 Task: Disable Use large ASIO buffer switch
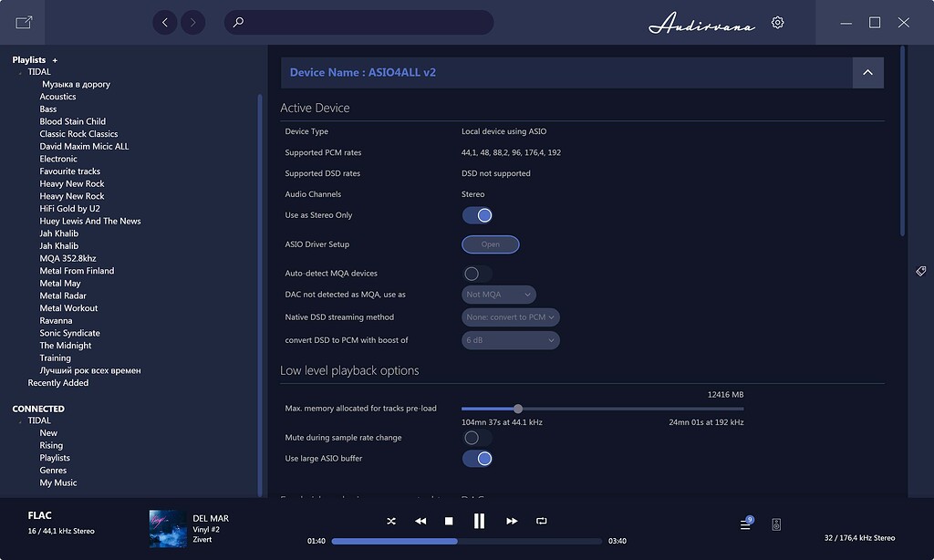point(477,459)
